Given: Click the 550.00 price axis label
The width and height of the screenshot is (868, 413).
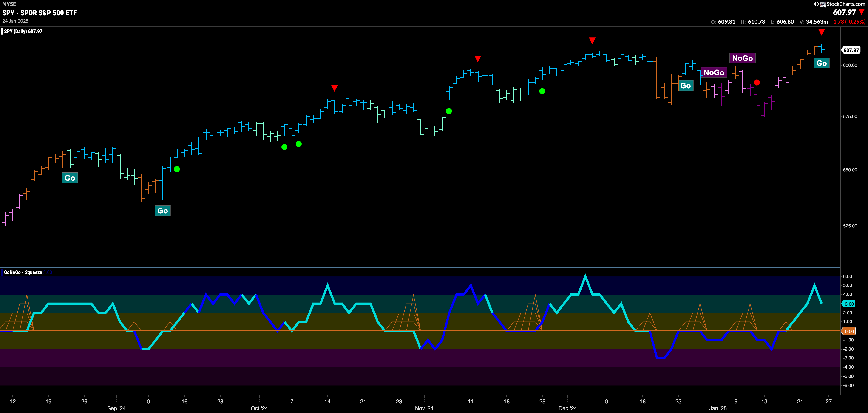Looking at the screenshot, I should pos(850,169).
